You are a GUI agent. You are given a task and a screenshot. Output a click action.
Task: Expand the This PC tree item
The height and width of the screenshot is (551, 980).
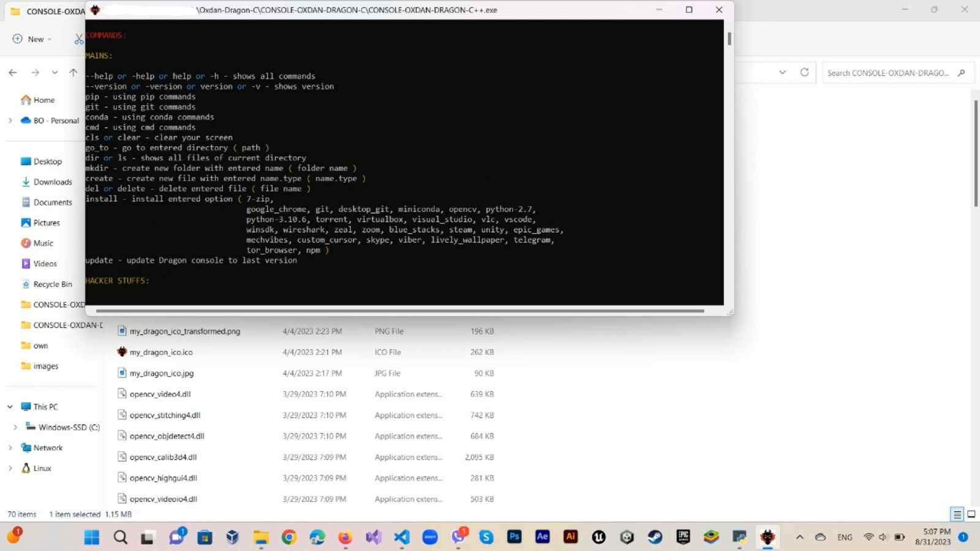click(x=9, y=406)
